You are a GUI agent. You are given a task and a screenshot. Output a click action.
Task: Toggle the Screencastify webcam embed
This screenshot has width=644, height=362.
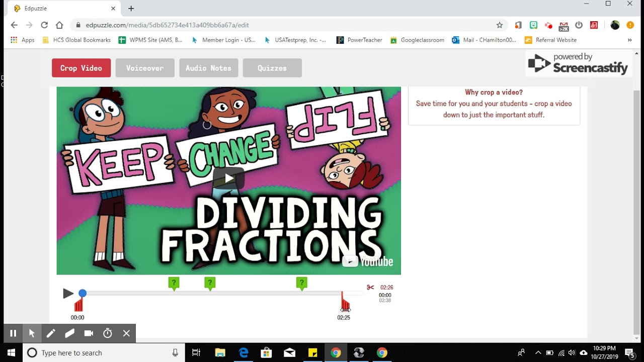point(89,333)
